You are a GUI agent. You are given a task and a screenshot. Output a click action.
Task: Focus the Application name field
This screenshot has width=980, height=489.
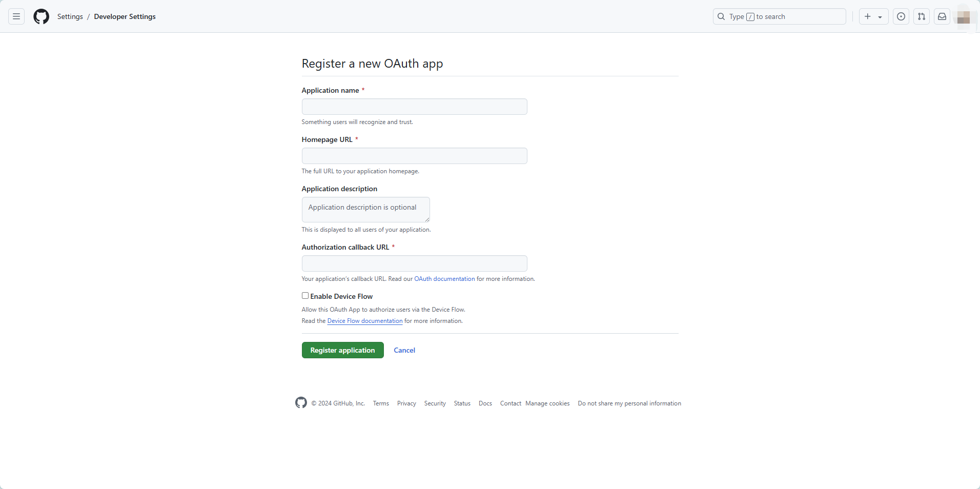coord(414,107)
